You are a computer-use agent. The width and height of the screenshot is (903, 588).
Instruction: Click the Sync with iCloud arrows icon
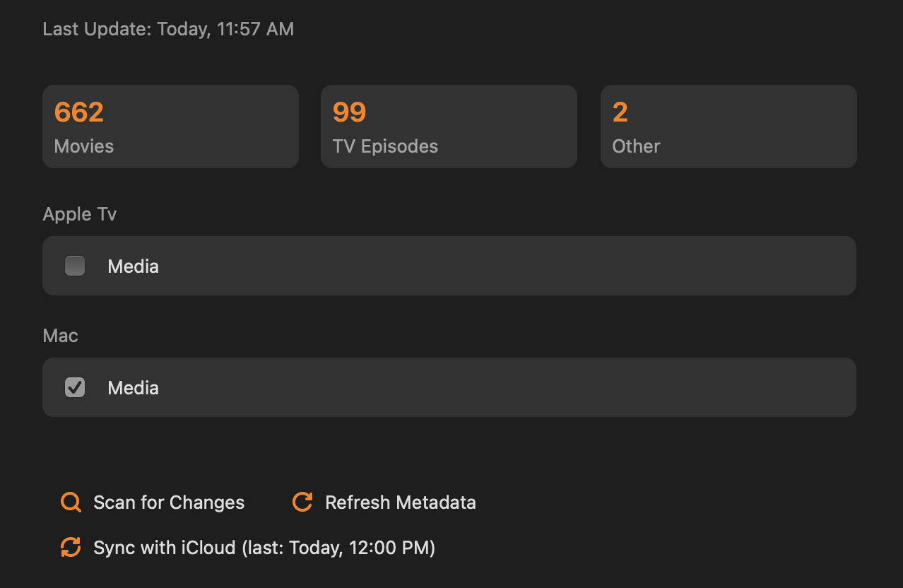point(71,548)
